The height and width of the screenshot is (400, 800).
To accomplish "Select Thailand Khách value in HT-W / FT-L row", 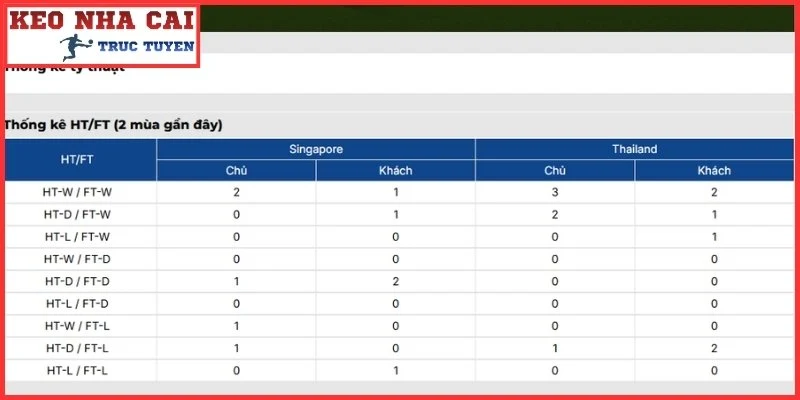I will pyautogui.click(x=714, y=326).
